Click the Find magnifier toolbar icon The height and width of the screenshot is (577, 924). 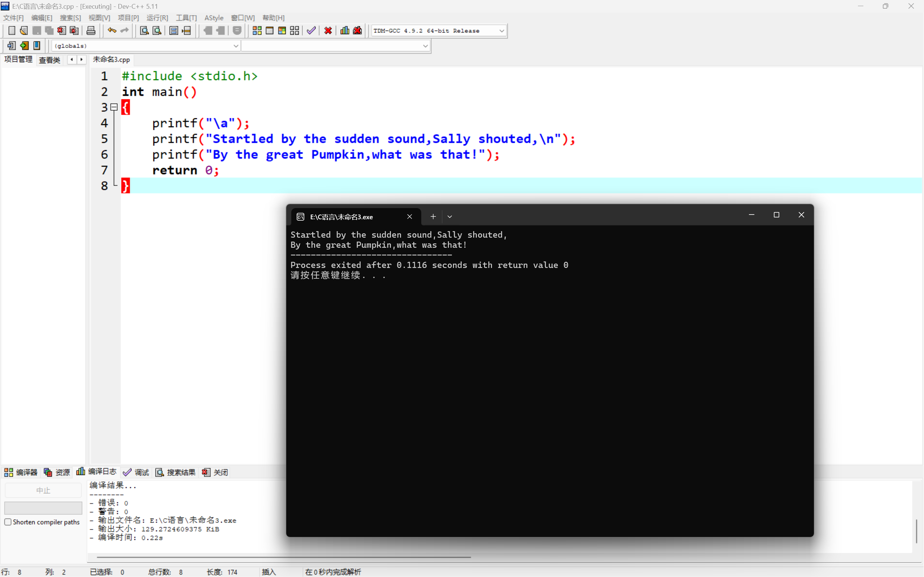point(144,31)
